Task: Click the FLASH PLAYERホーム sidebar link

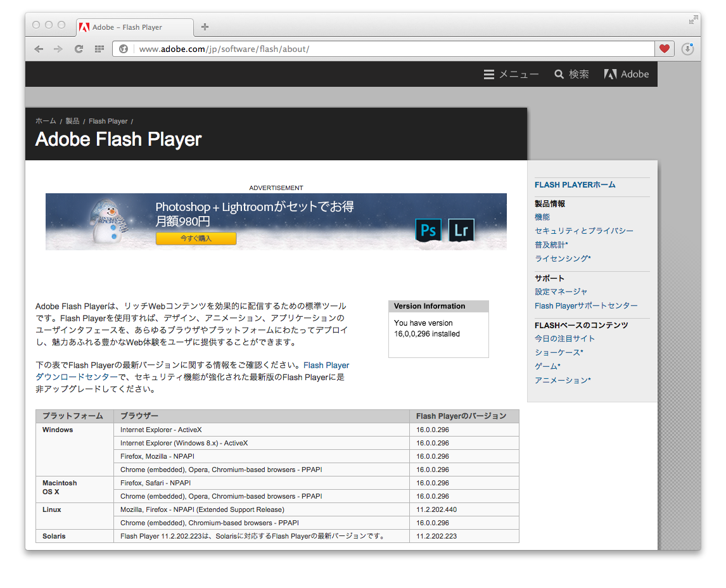Action: pos(575,185)
